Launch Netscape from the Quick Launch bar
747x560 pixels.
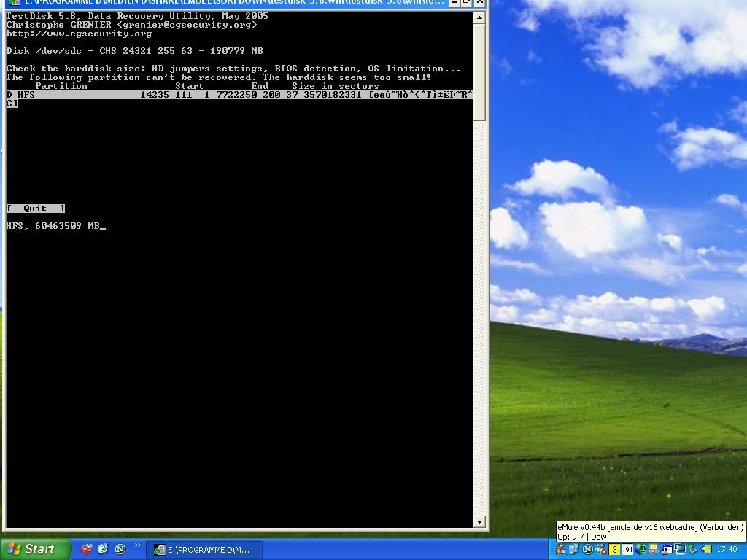click(x=120, y=549)
